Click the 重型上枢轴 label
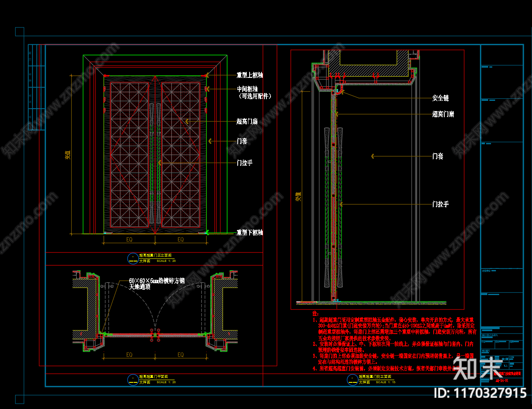 click(x=250, y=75)
